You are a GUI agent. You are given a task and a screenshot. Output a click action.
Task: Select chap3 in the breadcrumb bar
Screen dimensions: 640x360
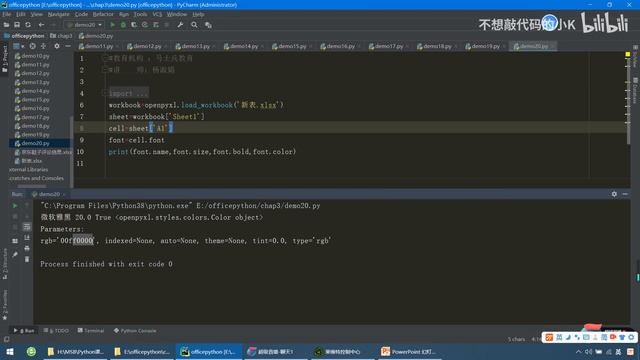pos(61,36)
